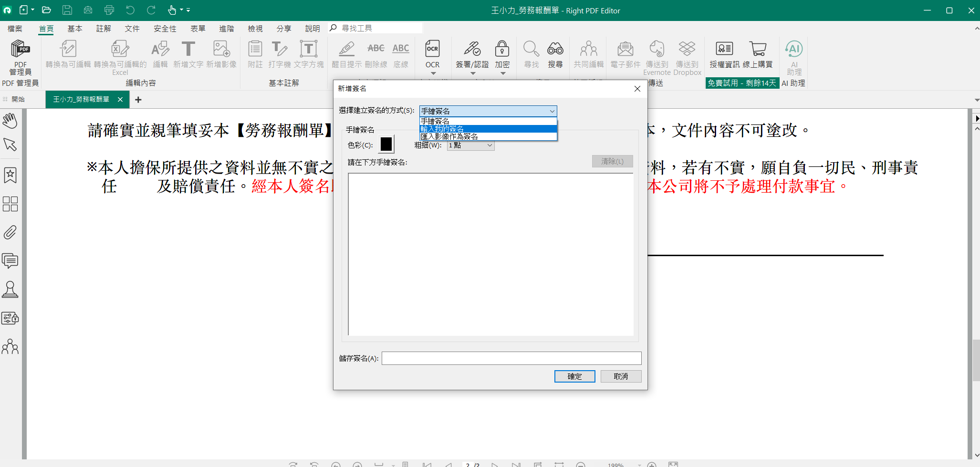Open the stamp panel in sidebar
The width and height of the screenshot is (980, 467).
[10, 290]
